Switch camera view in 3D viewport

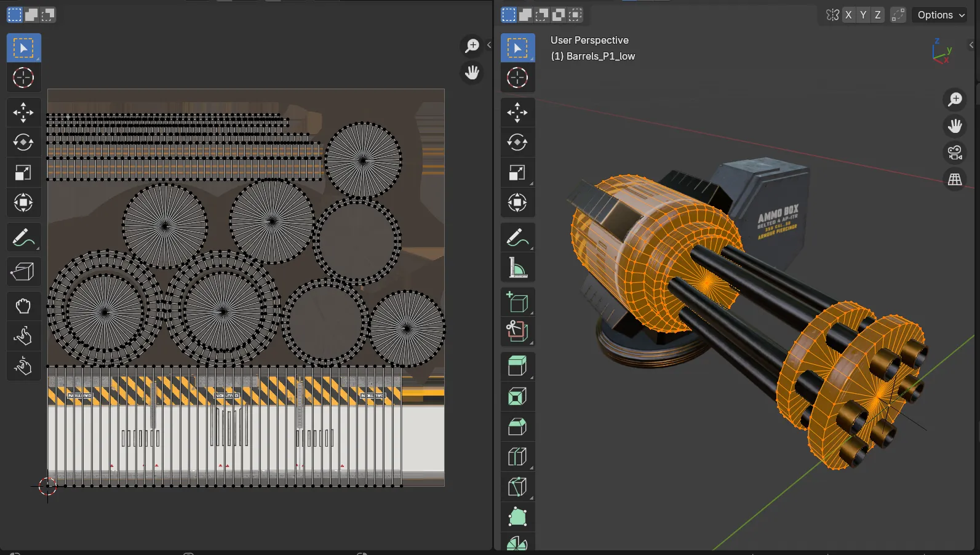coord(955,152)
